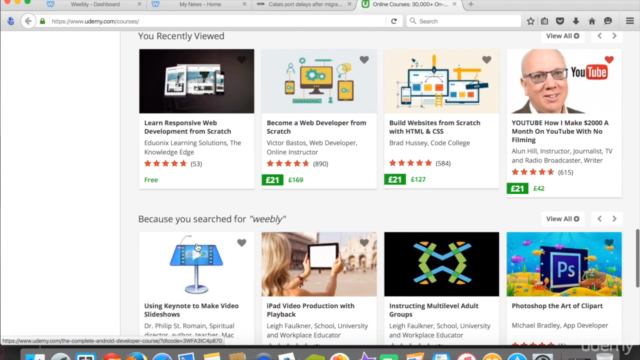Reload the page with the refresh icon
Screen dimensions: 640x360
coord(394,21)
